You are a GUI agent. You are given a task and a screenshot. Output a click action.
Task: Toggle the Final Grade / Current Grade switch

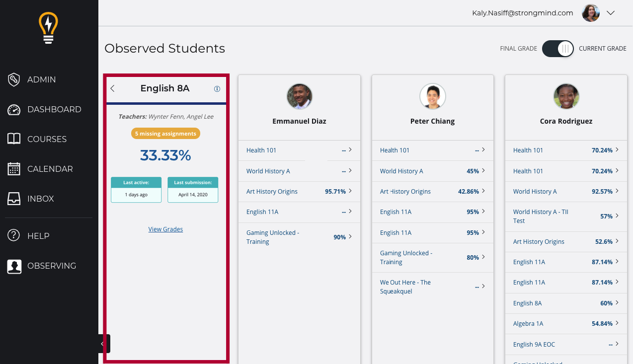coord(557,49)
